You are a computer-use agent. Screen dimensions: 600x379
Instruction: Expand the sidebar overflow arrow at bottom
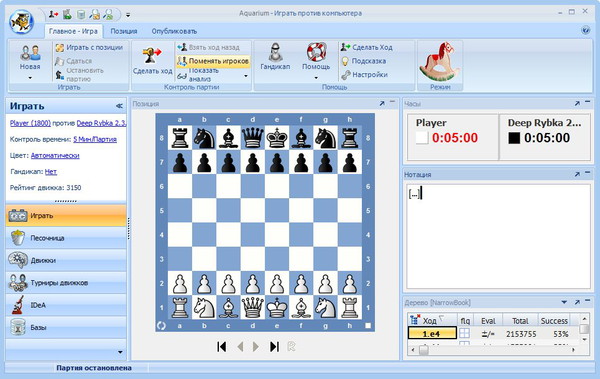120,352
